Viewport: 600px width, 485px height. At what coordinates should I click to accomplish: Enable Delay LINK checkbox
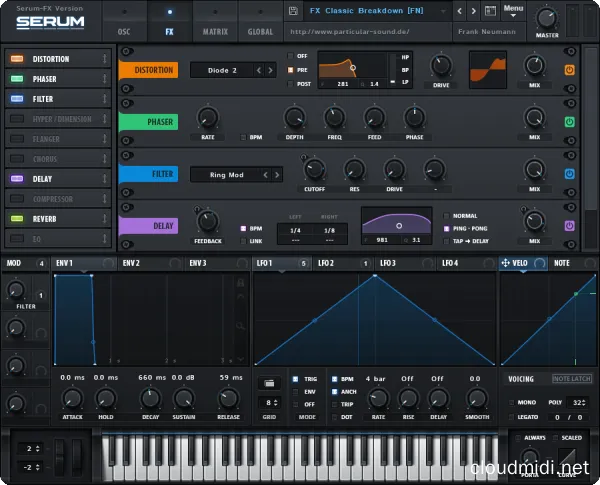tap(243, 241)
